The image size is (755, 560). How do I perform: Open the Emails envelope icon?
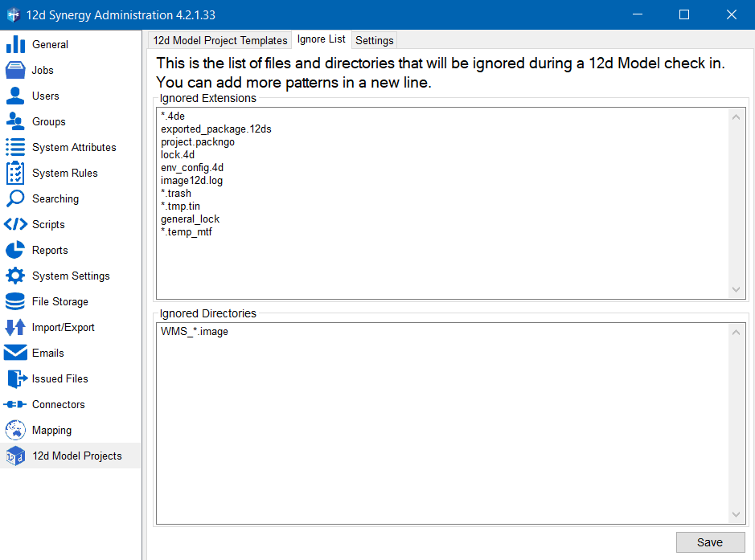(15, 353)
